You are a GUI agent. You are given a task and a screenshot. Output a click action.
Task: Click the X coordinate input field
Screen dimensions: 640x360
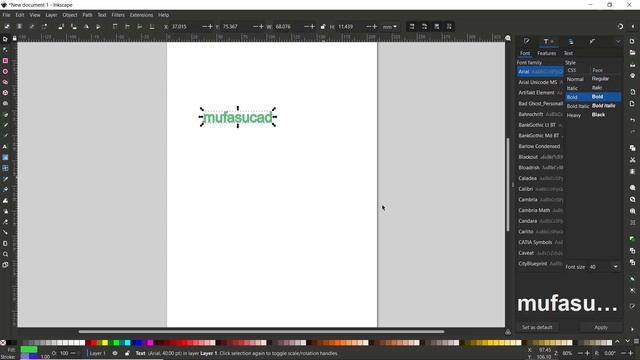186,27
